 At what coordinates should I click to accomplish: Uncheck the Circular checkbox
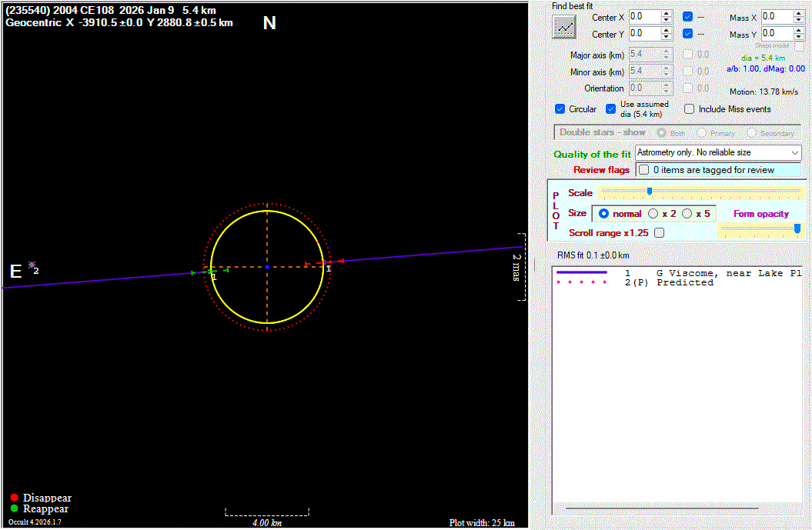(560, 109)
